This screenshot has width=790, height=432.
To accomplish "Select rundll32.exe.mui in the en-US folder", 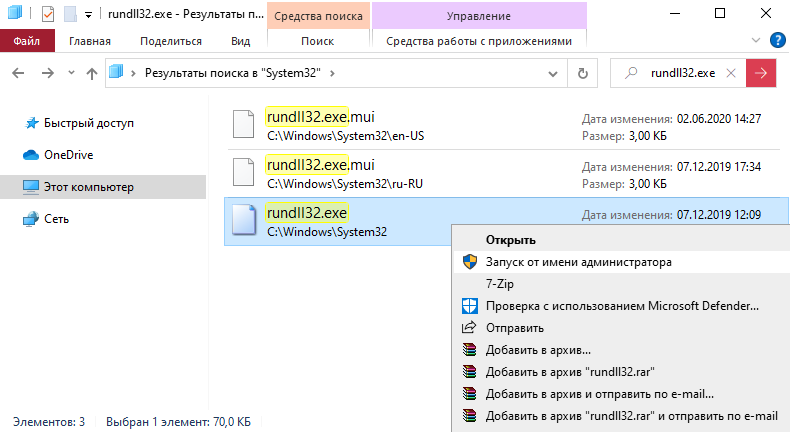I will [x=503, y=126].
